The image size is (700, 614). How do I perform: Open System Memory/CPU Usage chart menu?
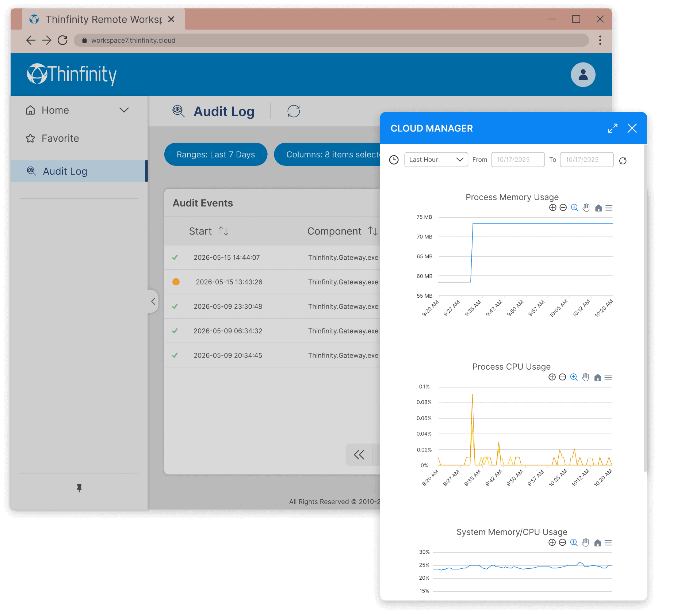[x=608, y=543]
